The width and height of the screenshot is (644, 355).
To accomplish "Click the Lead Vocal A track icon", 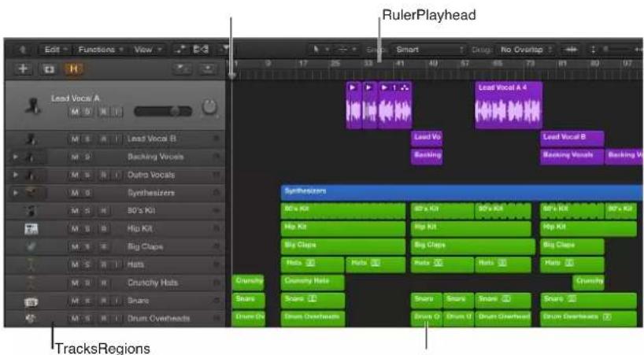I will (34, 105).
